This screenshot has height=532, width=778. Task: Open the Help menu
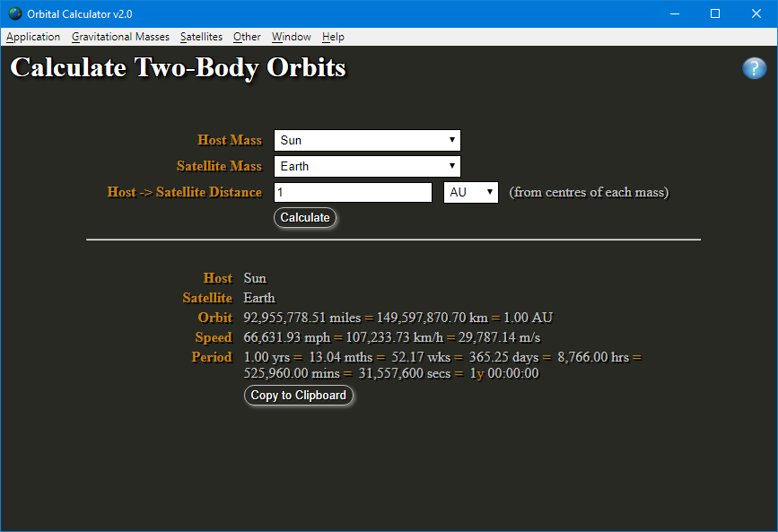click(333, 37)
